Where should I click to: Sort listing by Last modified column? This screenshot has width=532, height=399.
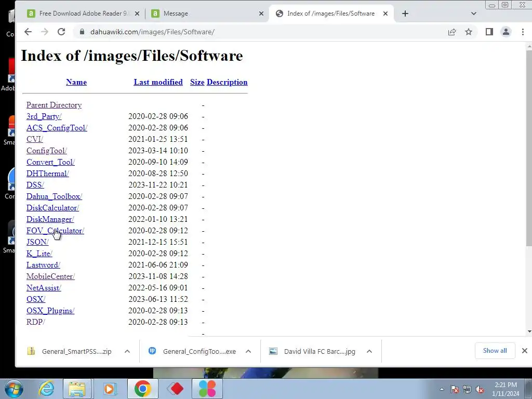point(158,82)
